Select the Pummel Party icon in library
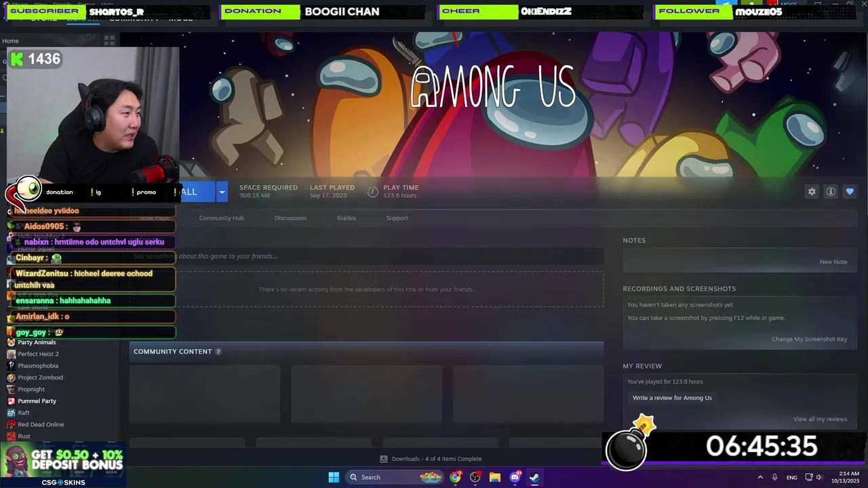Image resolution: width=868 pixels, height=488 pixels. 11,401
